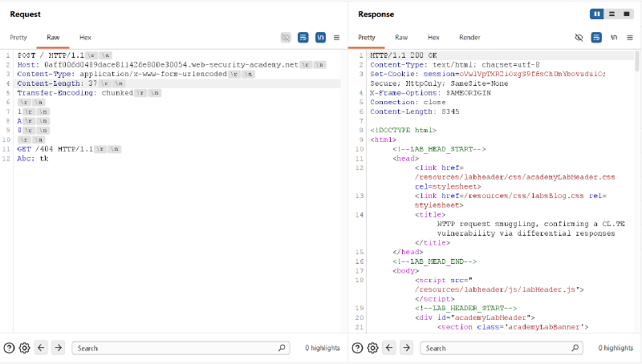Screen dimensions: 642x364
Task: Select combined tabbed layout button
Action: pos(627,14)
